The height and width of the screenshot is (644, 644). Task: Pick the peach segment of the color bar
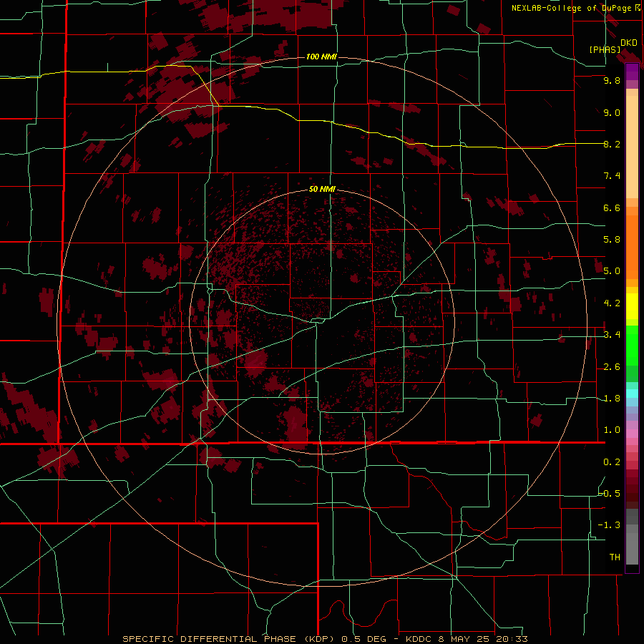point(632,148)
